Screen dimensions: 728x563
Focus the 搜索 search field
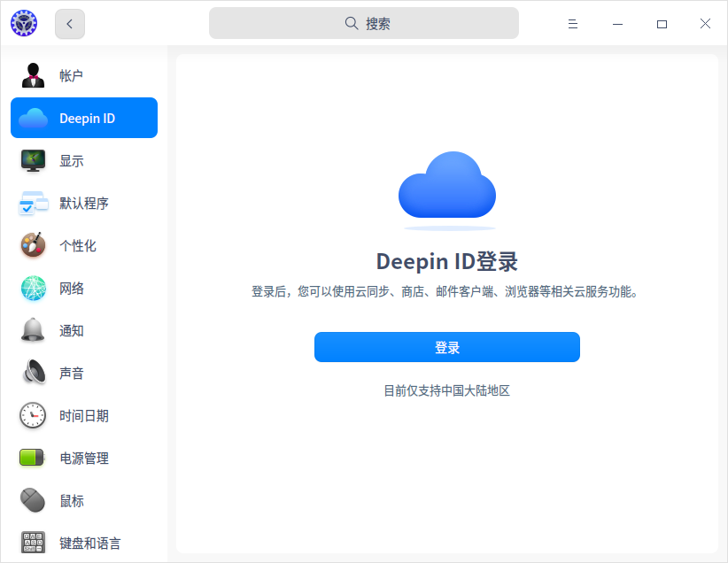point(363,23)
